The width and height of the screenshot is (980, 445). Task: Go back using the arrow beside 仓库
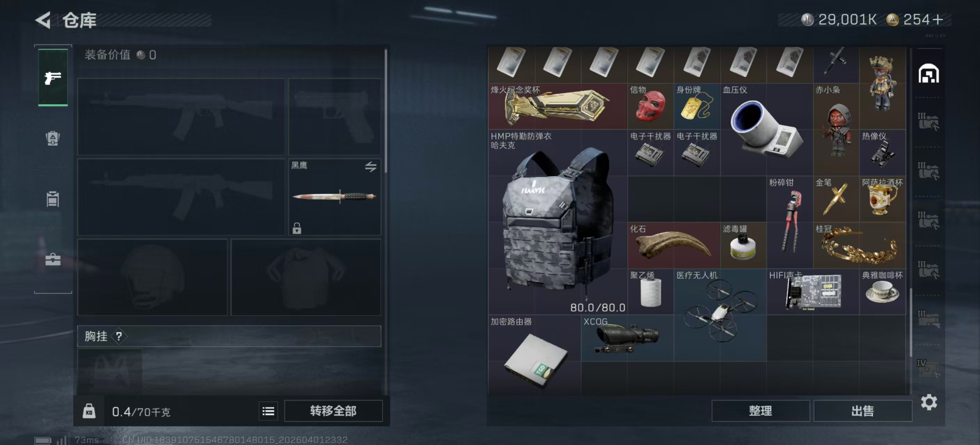[x=43, y=20]
